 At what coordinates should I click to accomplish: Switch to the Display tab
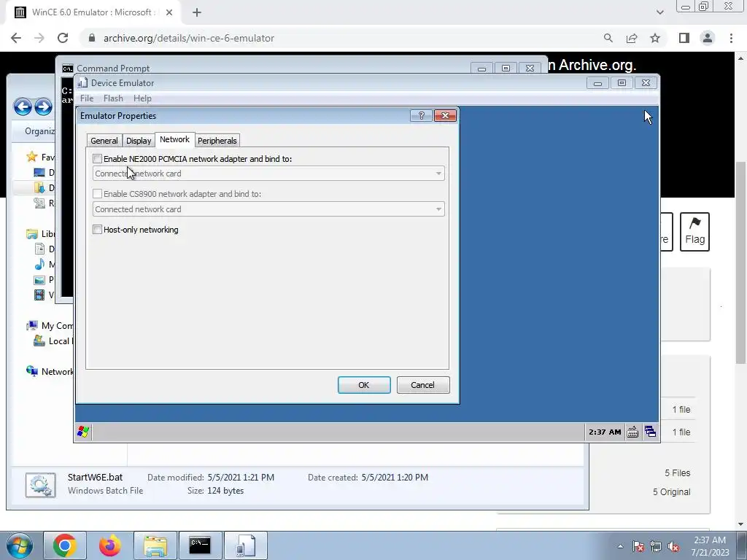138,141
